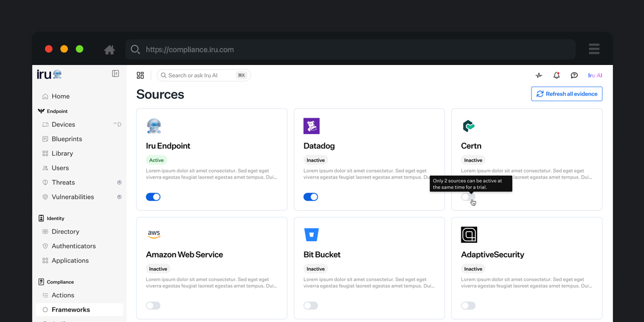
Task: Click the ⌘K shortcut badge
Action: coord(241,75)
